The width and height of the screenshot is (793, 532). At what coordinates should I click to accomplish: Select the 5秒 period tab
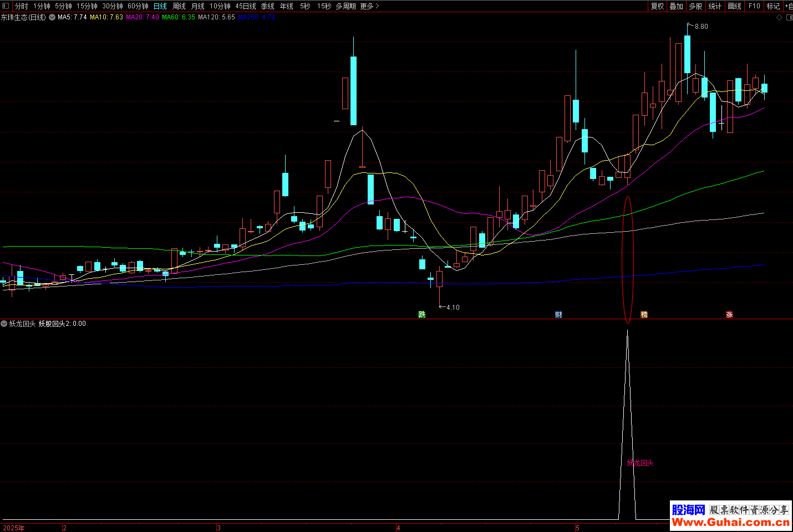pyautogui.click(x=305, y=6)
